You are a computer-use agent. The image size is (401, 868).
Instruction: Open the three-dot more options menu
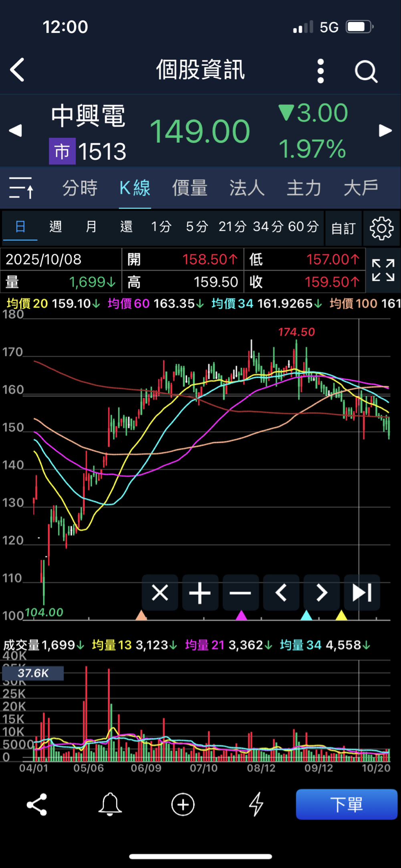[320, 71]
